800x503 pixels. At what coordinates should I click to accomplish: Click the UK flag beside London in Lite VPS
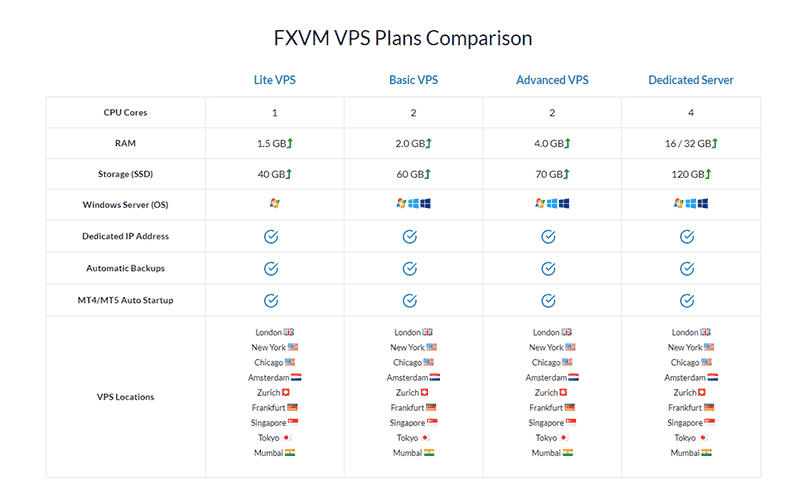pos(289,332)
